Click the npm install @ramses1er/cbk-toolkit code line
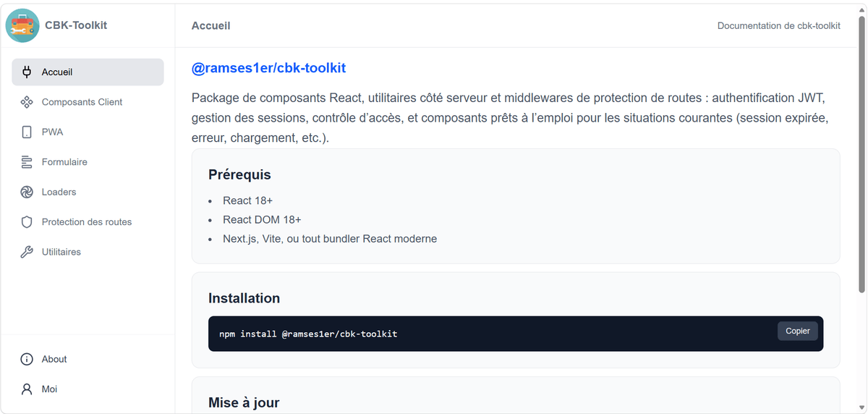This screenshot has width=868, height=414. [308, 334]
